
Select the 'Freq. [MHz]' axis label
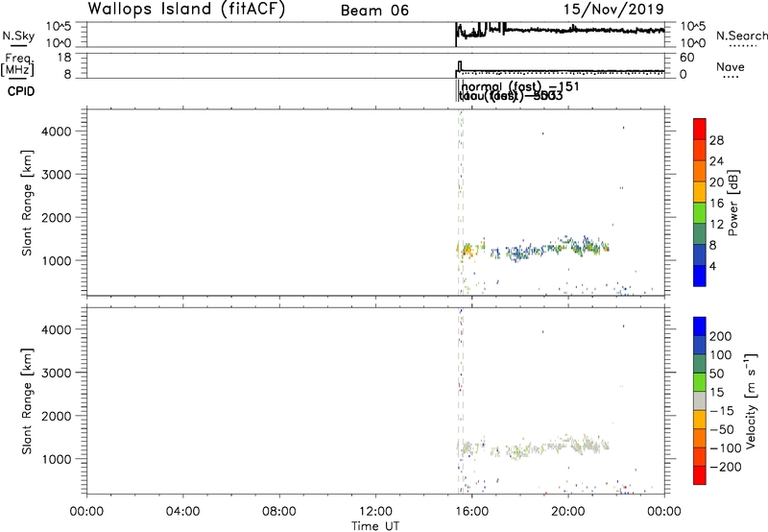pos(17,64)
